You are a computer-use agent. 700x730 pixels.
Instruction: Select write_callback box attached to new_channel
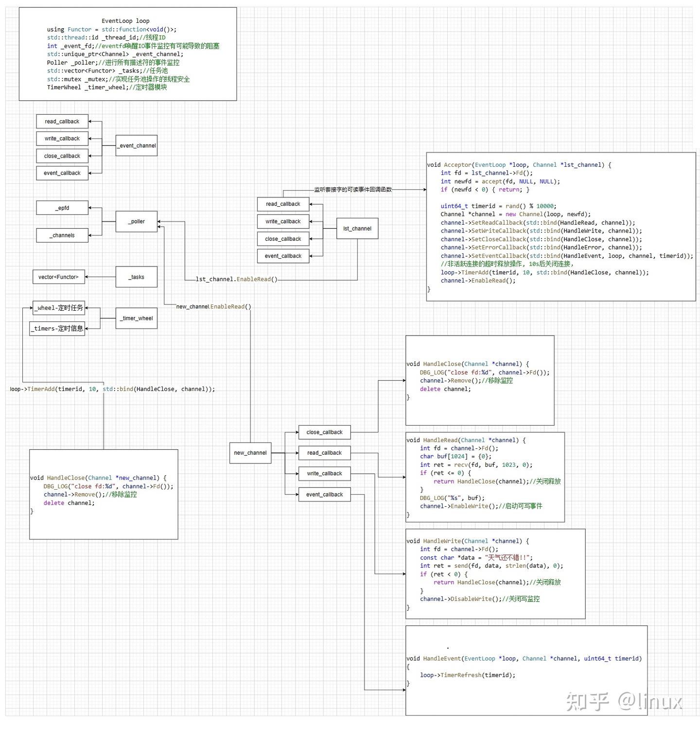(x=324, y=473)
